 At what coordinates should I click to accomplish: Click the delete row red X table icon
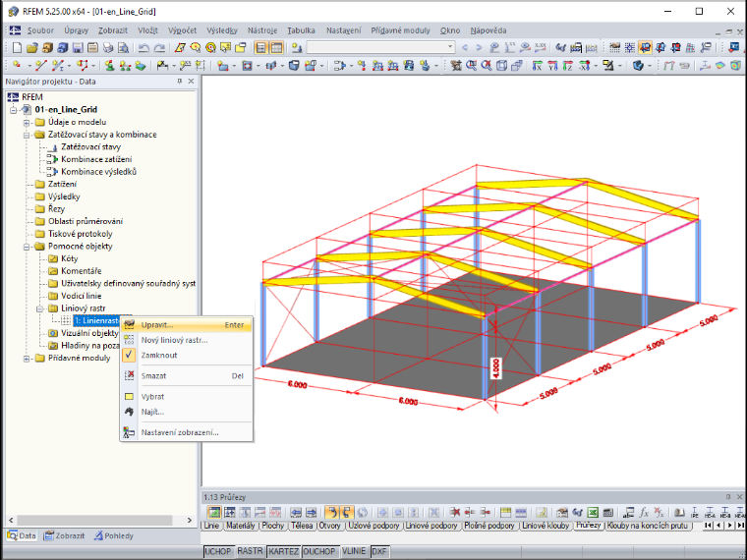[454, 513]
